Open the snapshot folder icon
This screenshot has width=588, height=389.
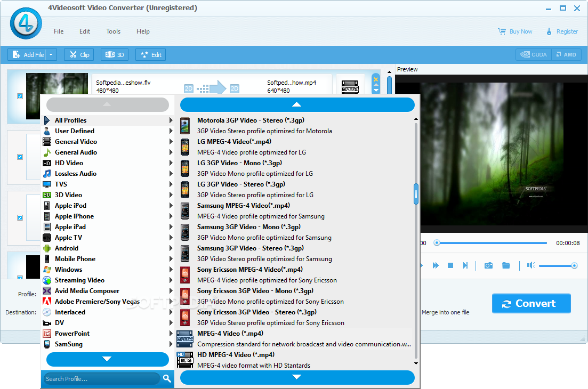pyautogui.click(x=506, y=265)
